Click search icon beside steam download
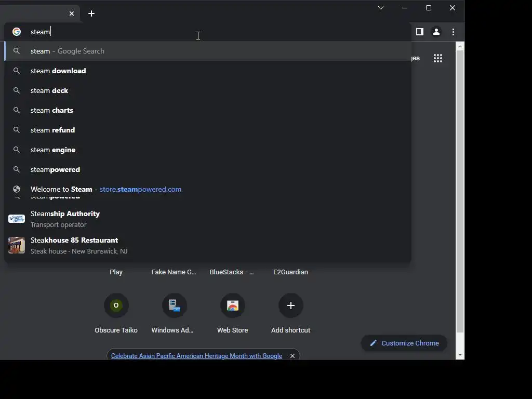 pos(16,71)
